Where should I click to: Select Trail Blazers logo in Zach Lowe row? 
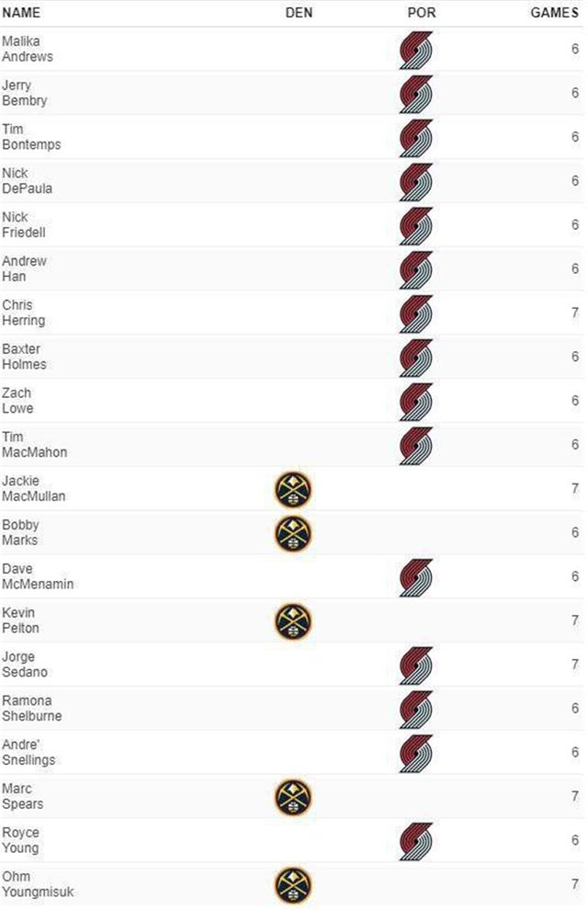(416, 402)
